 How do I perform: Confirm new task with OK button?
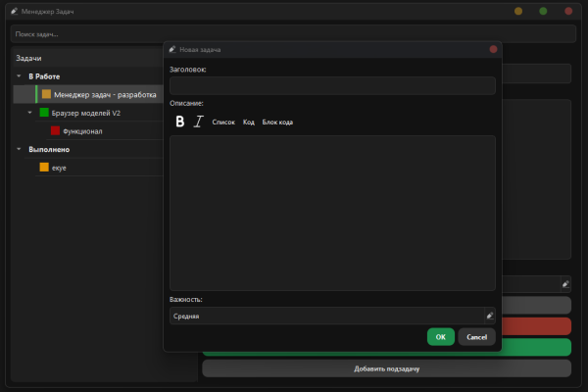(x=441, y=337)
